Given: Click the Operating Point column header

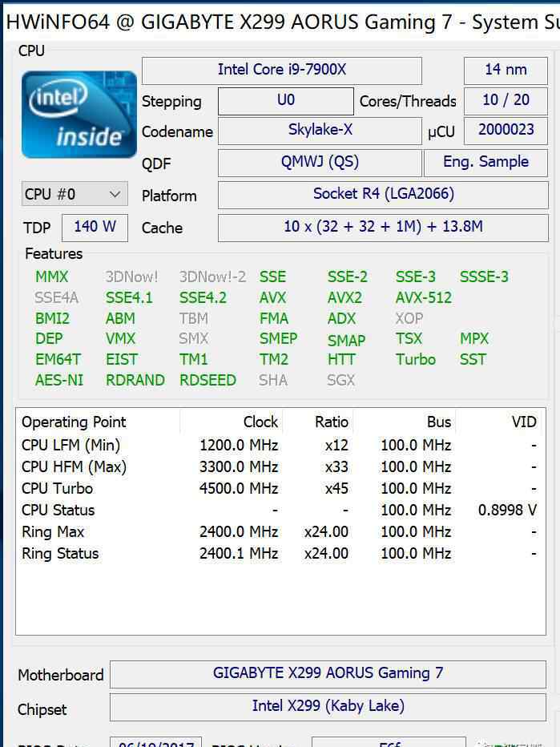Looking at the screenshot, I should click(98, 422).
